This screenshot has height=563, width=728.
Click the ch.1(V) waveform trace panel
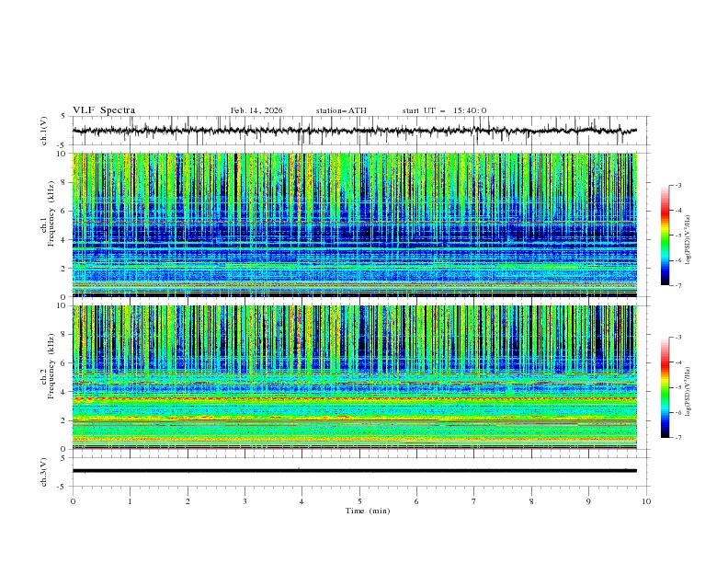(x=358, y=131)
